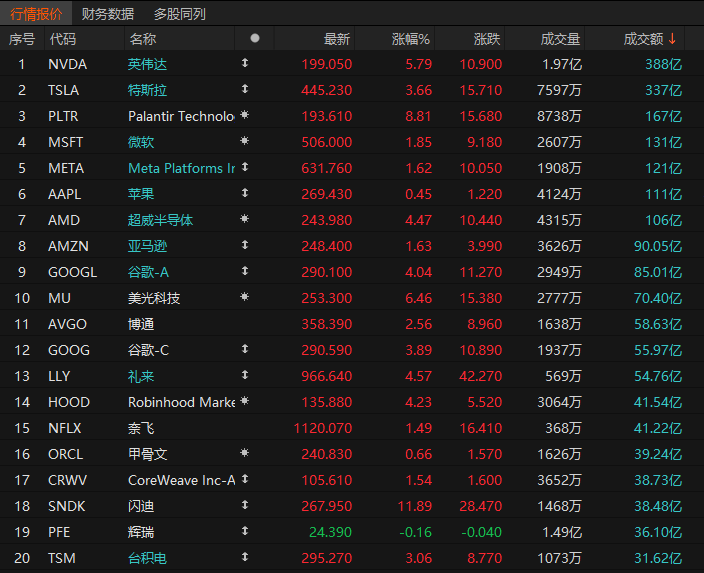The image size is (704, 573).
Task: Select the 博通 name cell
Action: (141, 324)
